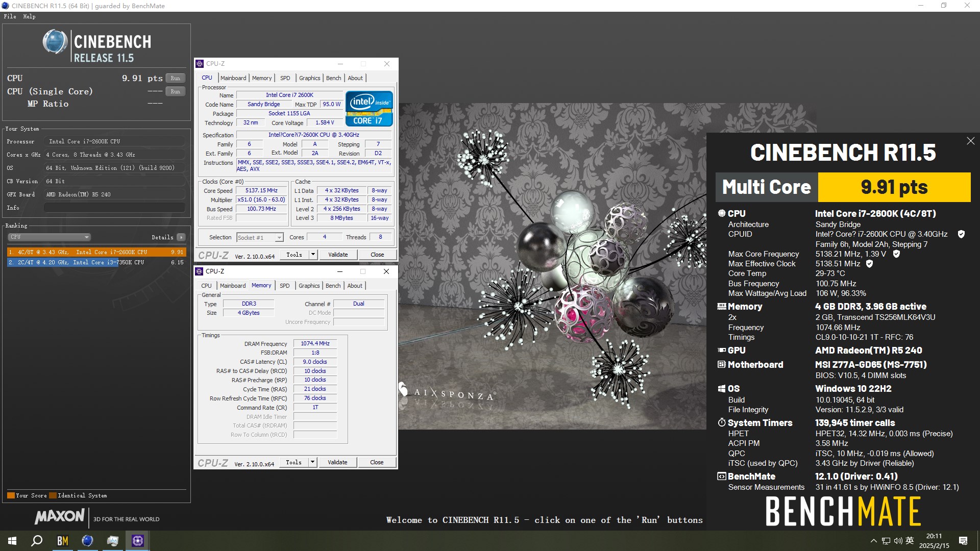Open the notification center icon
The height and width of the screenshot is (551, 980).
pos(963,541)
